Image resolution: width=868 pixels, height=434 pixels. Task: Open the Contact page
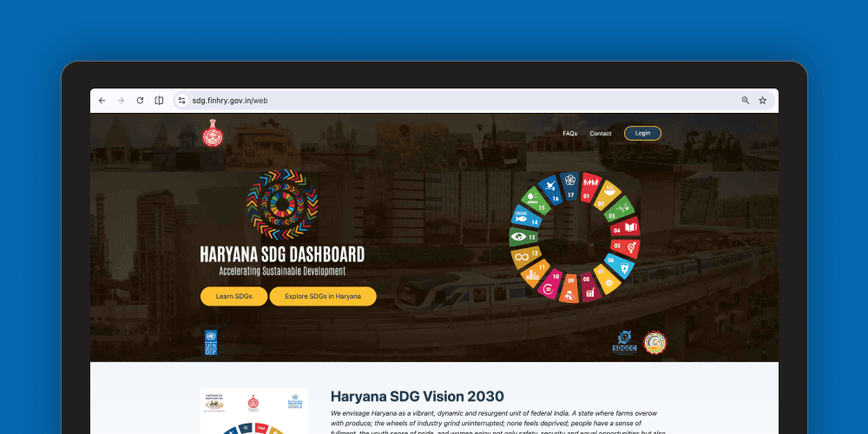pyautogui.click(x=601, y=134)
